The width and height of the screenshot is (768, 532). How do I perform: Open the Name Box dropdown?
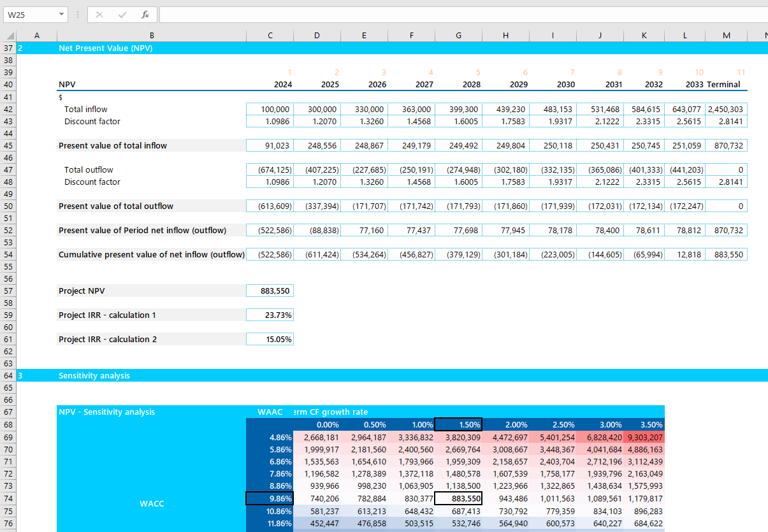click(60, 14)
